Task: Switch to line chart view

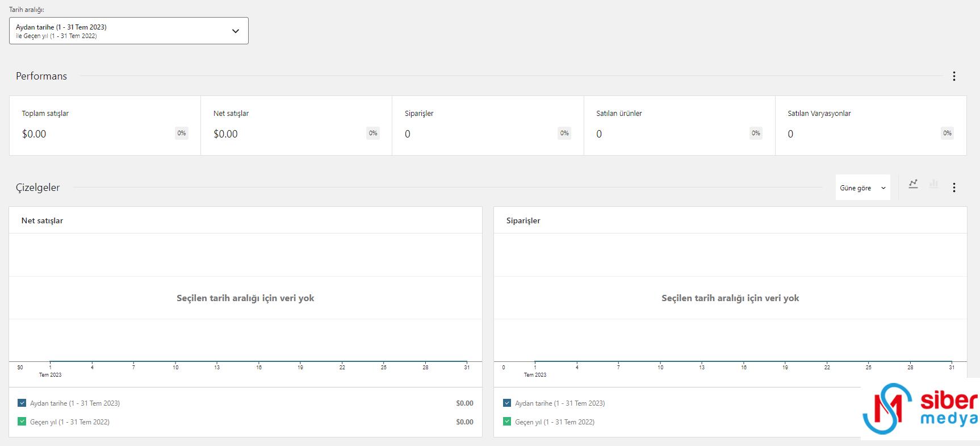Action: tap(913, 184)
